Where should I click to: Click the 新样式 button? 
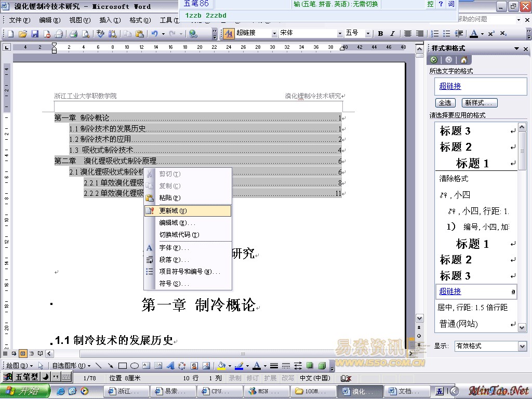coord(480,103)
